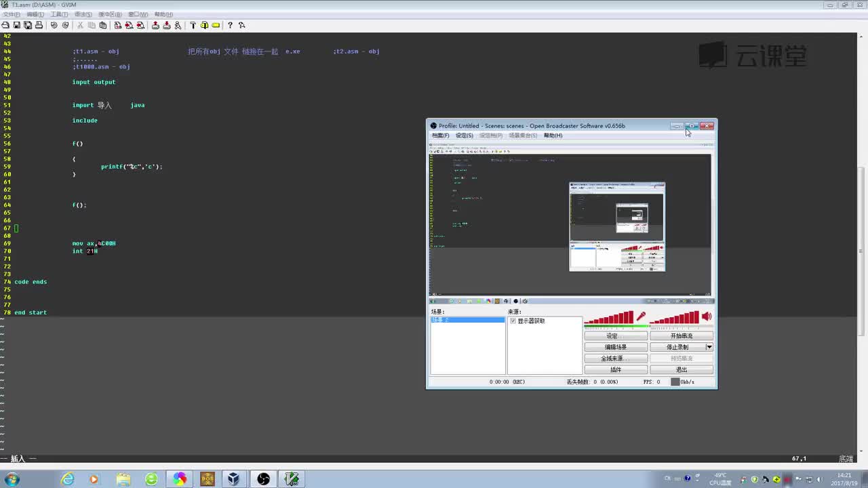The image size is (868, 488).
Task: Click the Paste clipboard toolbar icon
Action: pos(102,25)
